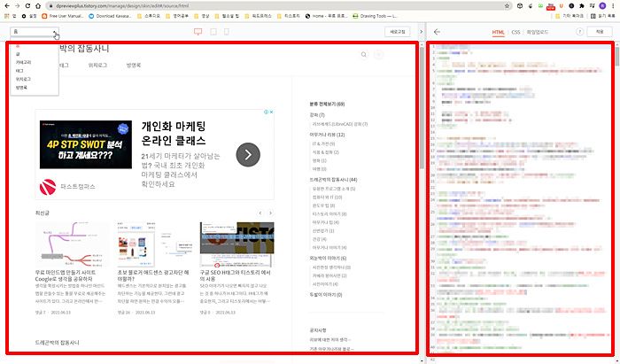The image size is (620, 364).
Task: Open 리브레캐드(LibreCAD) 강좌 category
Action: click(340, 124)
